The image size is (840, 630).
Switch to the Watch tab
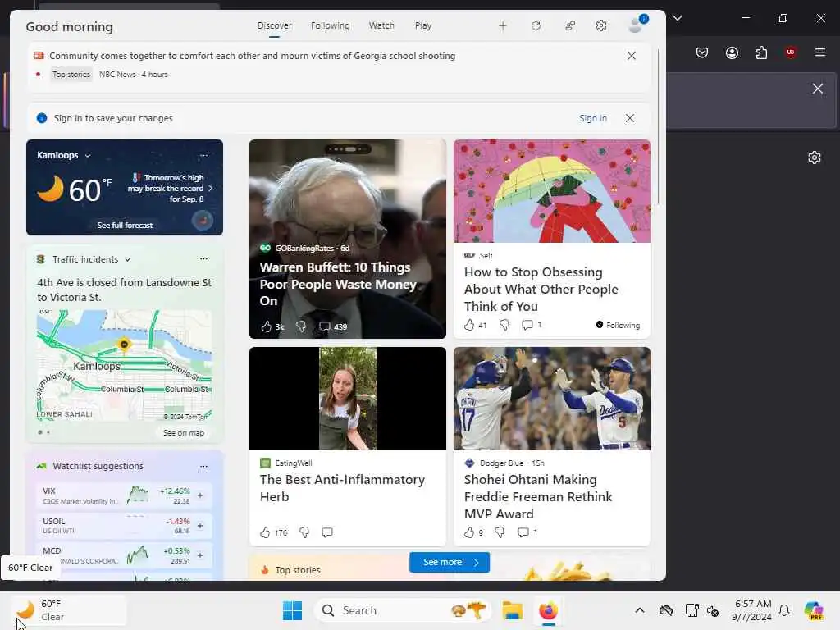tap(381, 25)
